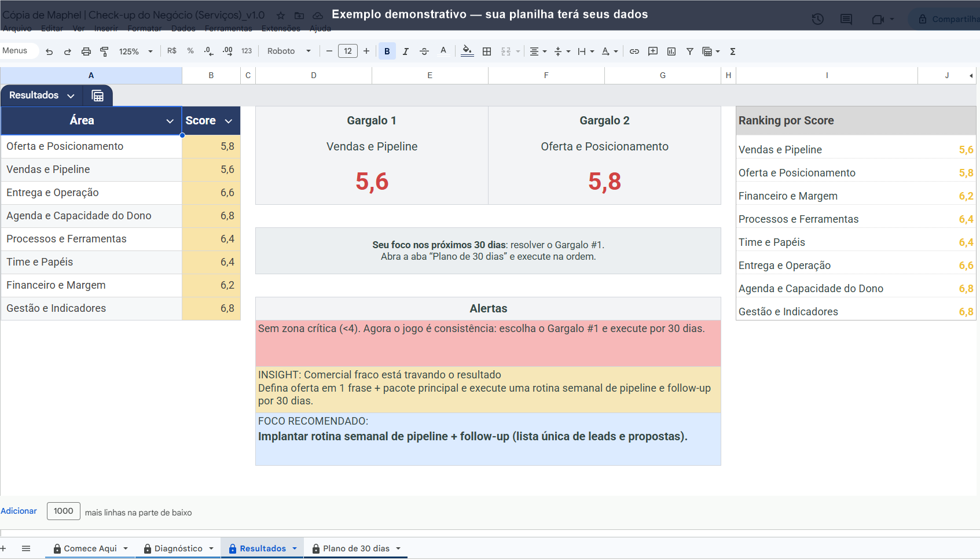Select 'Financeiro e Margem' in Ranking por Score

tap(788, 196)
